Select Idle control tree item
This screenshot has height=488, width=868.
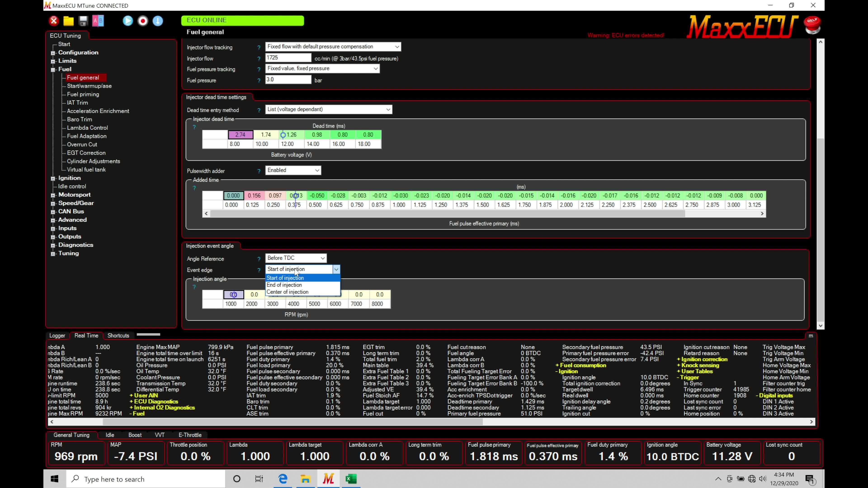point(72,186)
